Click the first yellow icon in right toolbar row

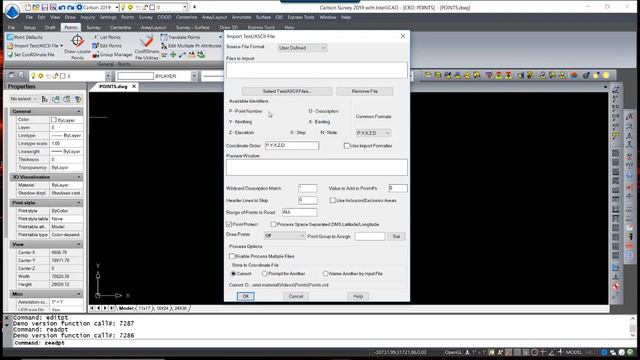pos(428,76)
